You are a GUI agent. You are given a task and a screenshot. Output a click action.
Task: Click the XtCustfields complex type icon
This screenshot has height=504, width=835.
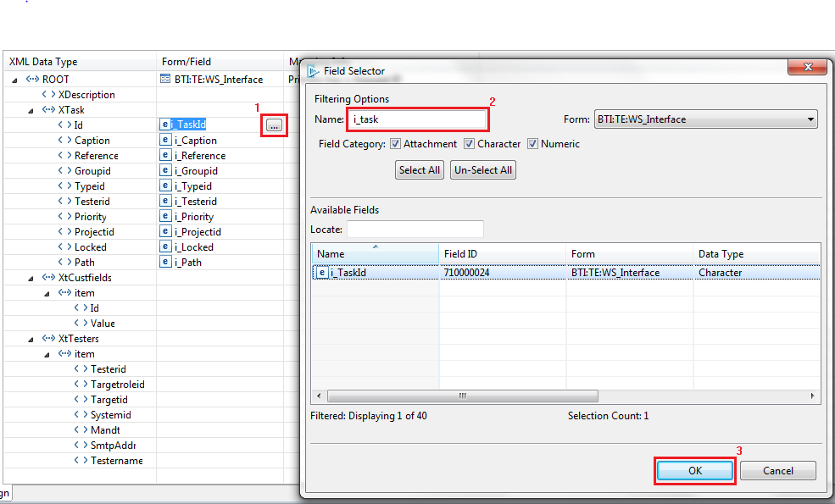(48, 277)
